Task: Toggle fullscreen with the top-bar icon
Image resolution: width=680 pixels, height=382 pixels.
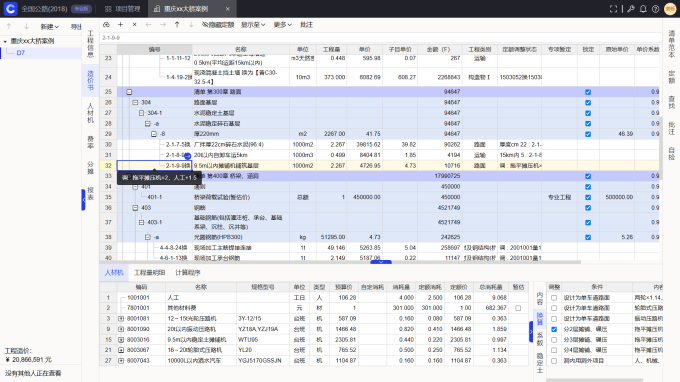Action: 613,9
